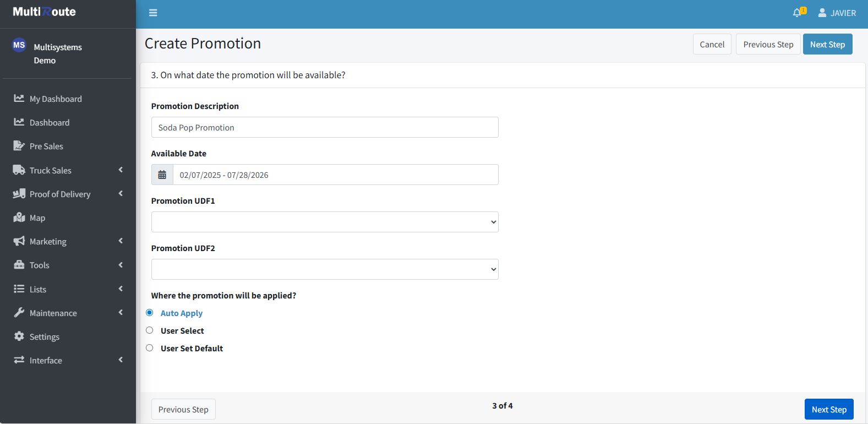Click the hamburger menu icon
The image size is (868, 424).
click(153, 13)
